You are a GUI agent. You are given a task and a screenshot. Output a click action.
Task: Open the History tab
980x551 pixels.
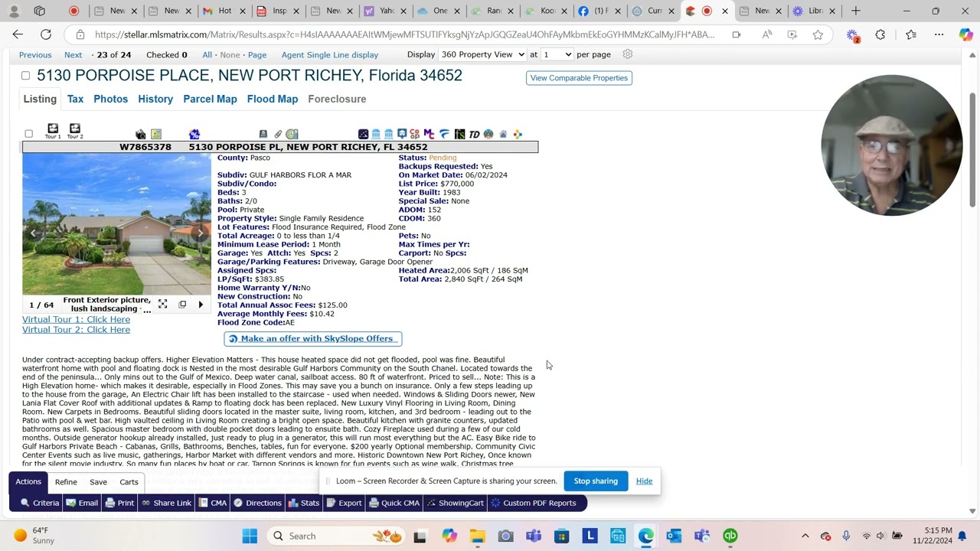[x=155, y=99]
